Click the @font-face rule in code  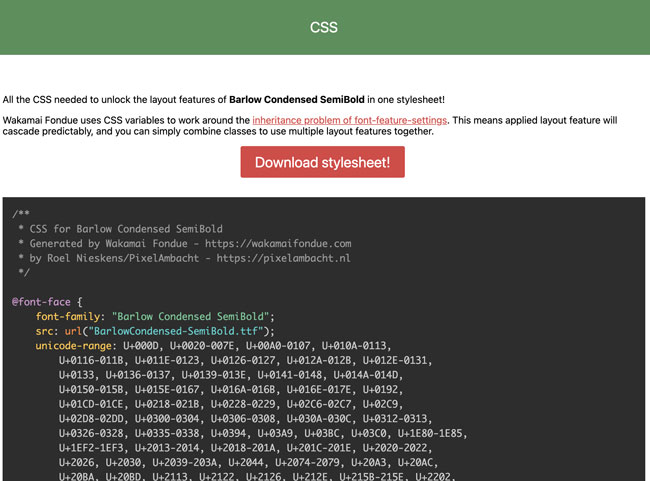coord(41,302)
